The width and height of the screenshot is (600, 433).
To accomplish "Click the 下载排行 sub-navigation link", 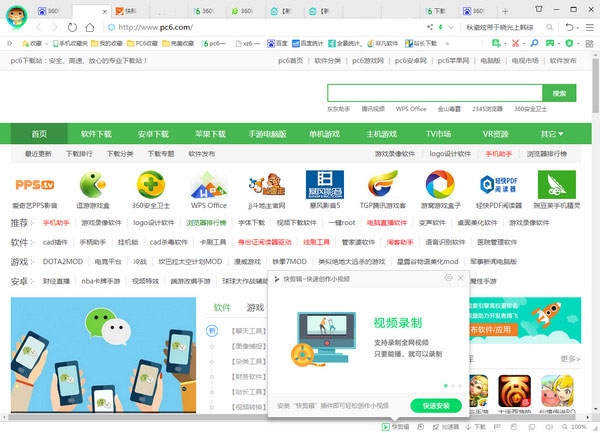I will pyautogui.click(x=79, y=154).
